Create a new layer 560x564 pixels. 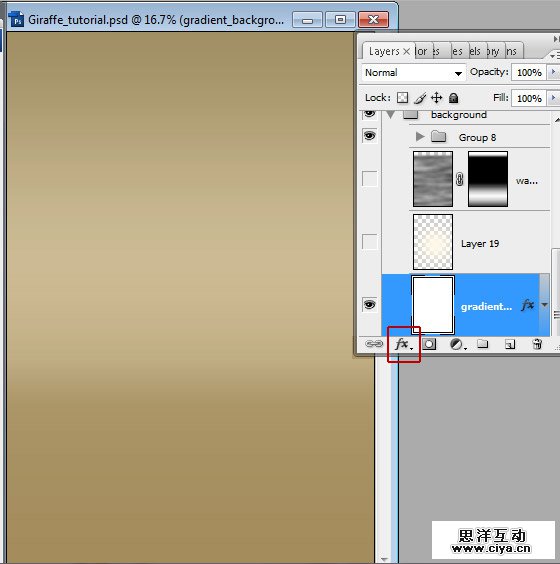click(510, 345)
